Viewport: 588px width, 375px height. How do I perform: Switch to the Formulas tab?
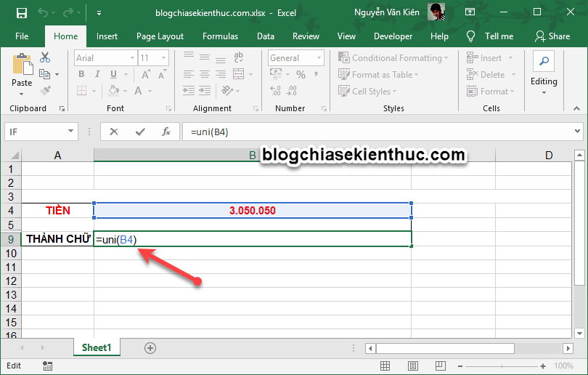click(x=220, y=36)
